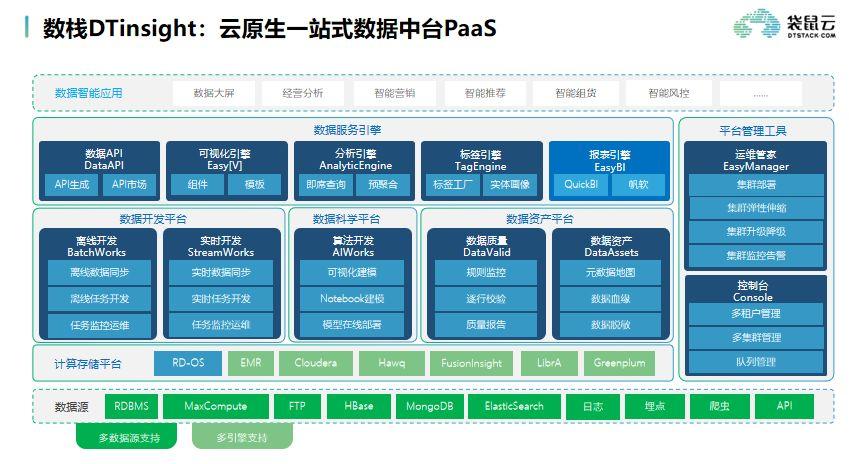
Task: Switch to the 多引擎支持 tab
Action: click(242, 436)
